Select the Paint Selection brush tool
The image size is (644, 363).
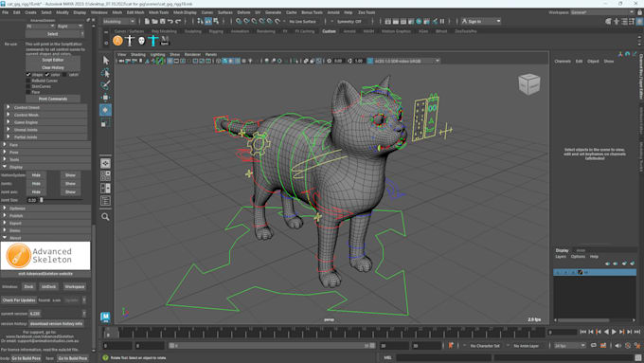click(105, 85)
